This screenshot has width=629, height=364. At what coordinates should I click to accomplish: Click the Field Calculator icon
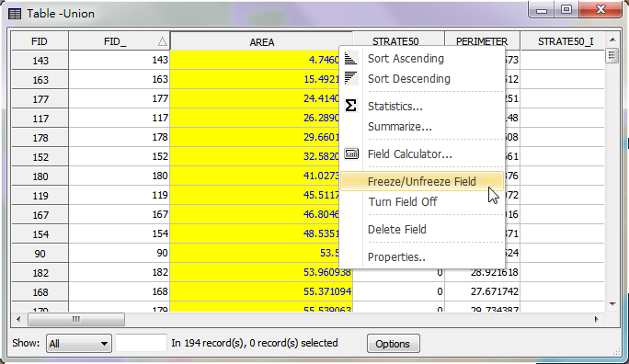point(351,154)
